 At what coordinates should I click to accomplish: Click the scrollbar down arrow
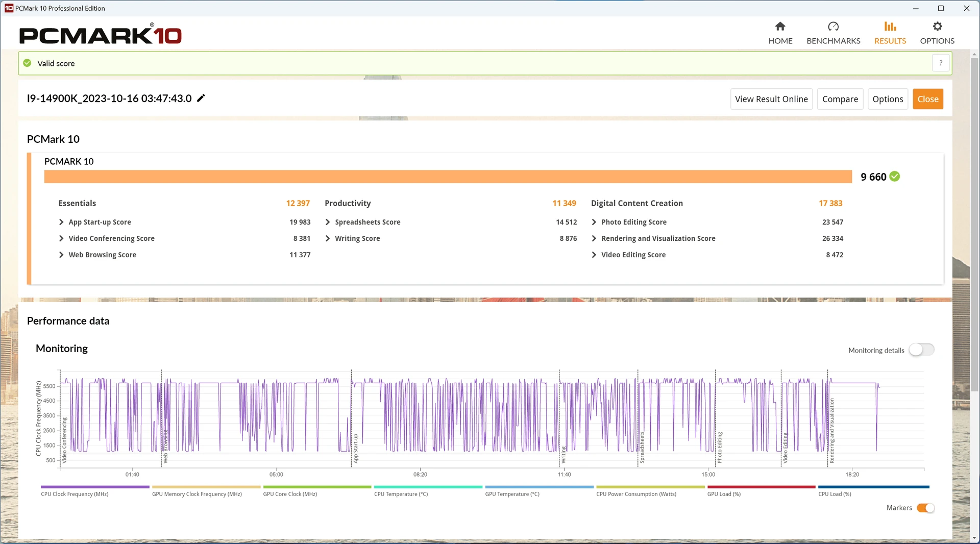[974, 538]
